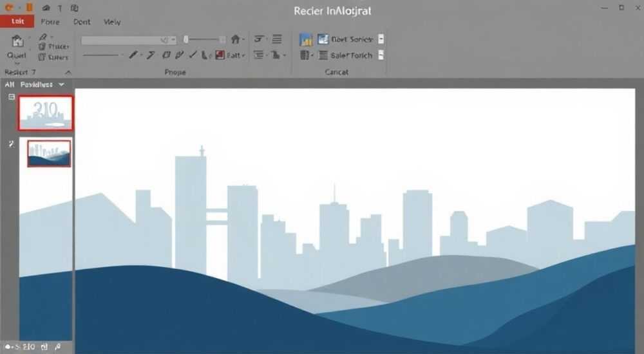Click the Saler Torich button
The height and width of the screenshot is (354, 644).
[345, 55]
